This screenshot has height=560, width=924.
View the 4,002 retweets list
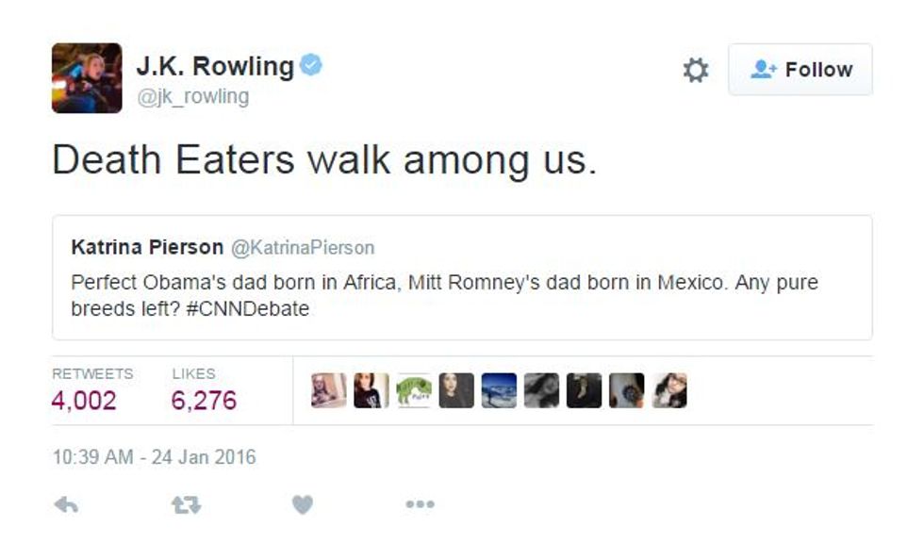84,400
